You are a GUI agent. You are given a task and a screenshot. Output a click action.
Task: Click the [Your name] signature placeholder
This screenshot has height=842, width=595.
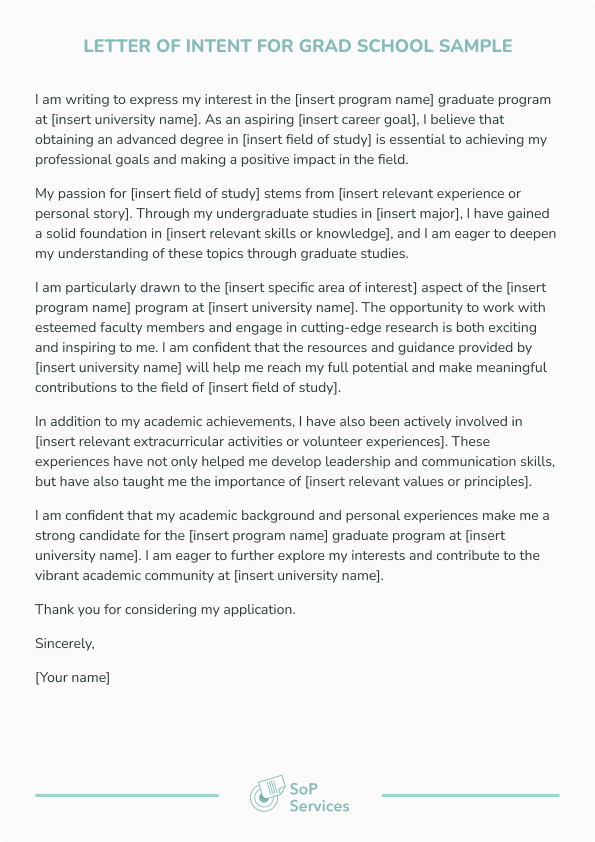(x=72, y=677)
